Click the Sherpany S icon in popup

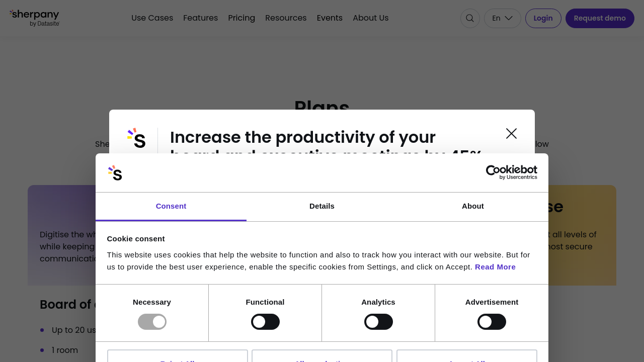(136, 138)
